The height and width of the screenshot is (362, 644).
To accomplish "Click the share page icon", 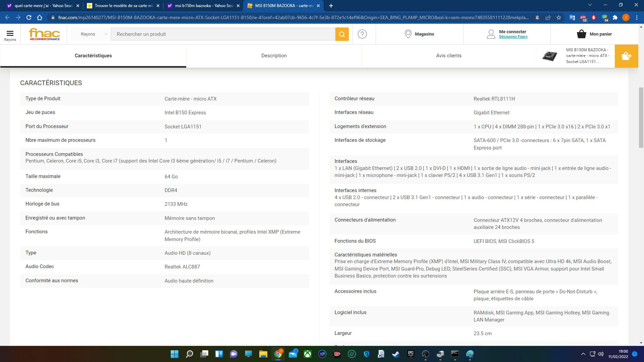I will pyautogui.click(x=548, y=17).
